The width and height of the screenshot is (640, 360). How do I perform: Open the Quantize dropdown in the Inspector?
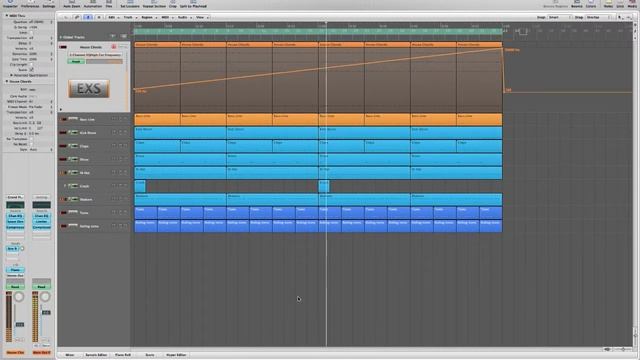click(41, 22)
